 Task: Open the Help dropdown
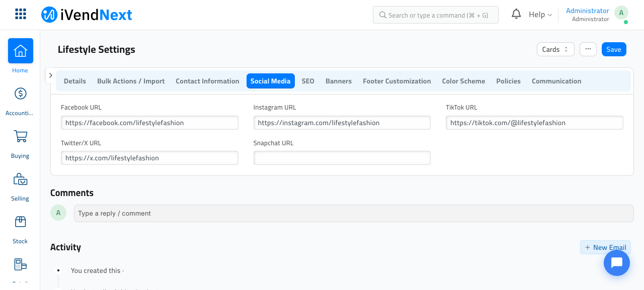(540, 15)
